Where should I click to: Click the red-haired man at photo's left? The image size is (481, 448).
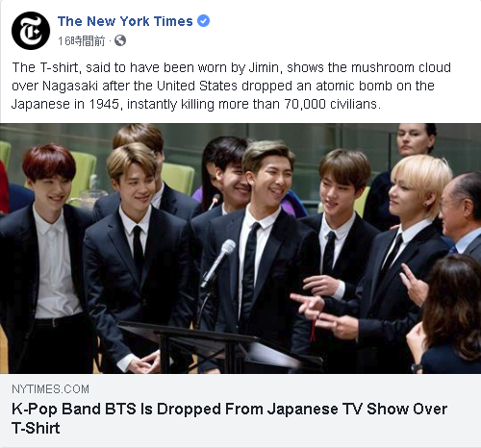[46, 258]
